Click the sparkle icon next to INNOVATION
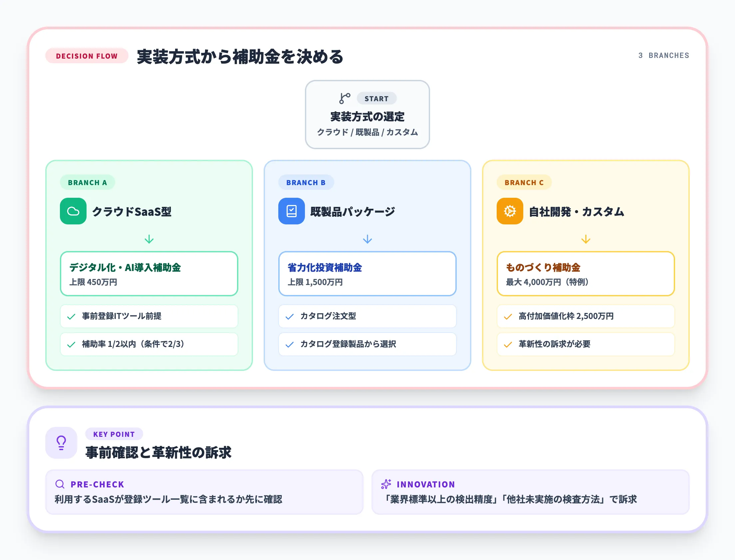735x560 pixels. click(x=386, y=484)
